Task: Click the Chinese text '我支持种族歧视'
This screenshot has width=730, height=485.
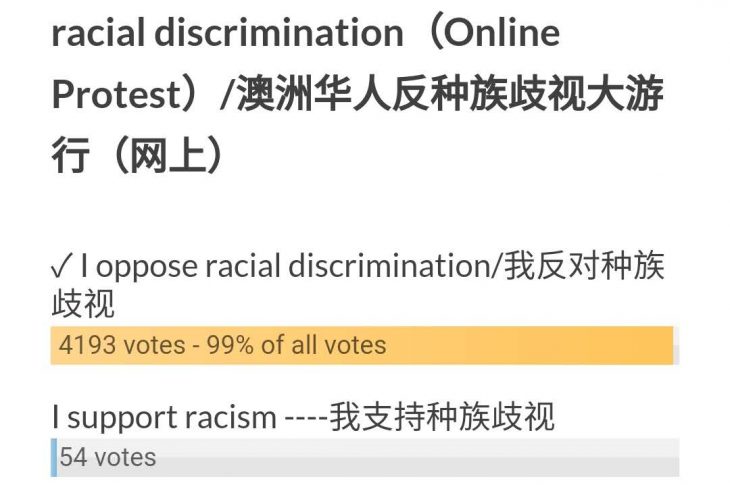Action: (x=442, y=416)
